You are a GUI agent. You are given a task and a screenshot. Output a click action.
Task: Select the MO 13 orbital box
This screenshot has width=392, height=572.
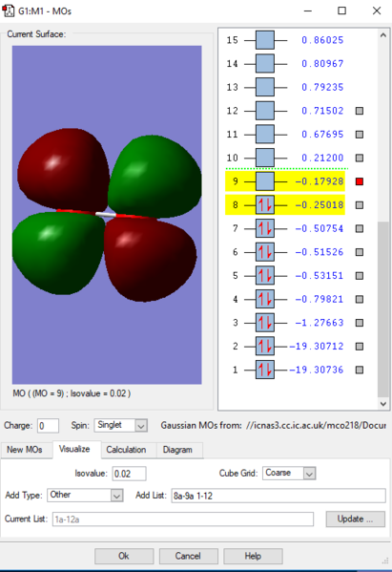click(x=265, y=87)
